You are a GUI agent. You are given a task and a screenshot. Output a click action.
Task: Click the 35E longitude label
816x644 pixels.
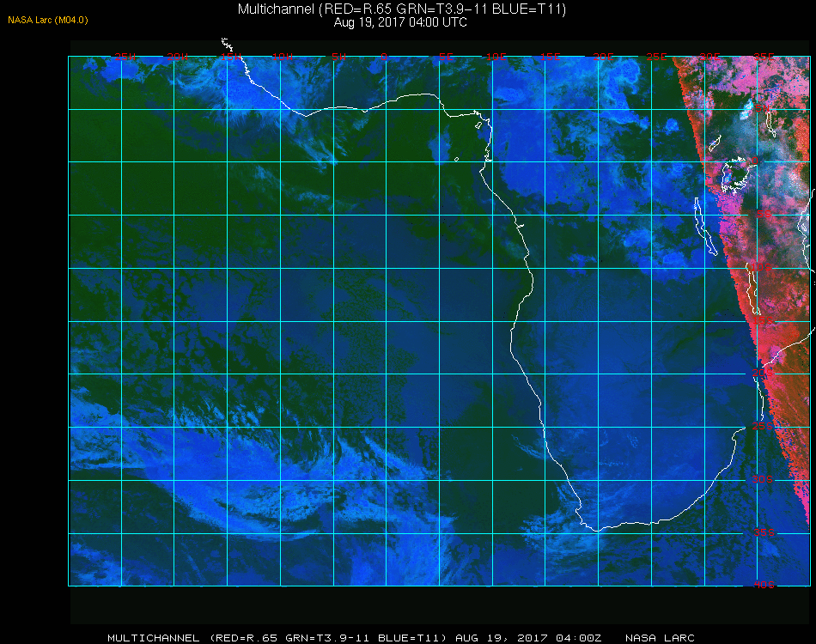[x=764, y=57]
